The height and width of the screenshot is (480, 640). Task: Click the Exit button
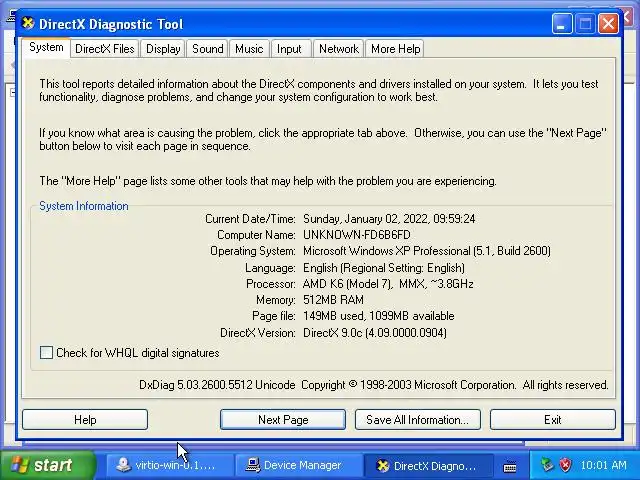pyautogui.click(x=553, y=420)
